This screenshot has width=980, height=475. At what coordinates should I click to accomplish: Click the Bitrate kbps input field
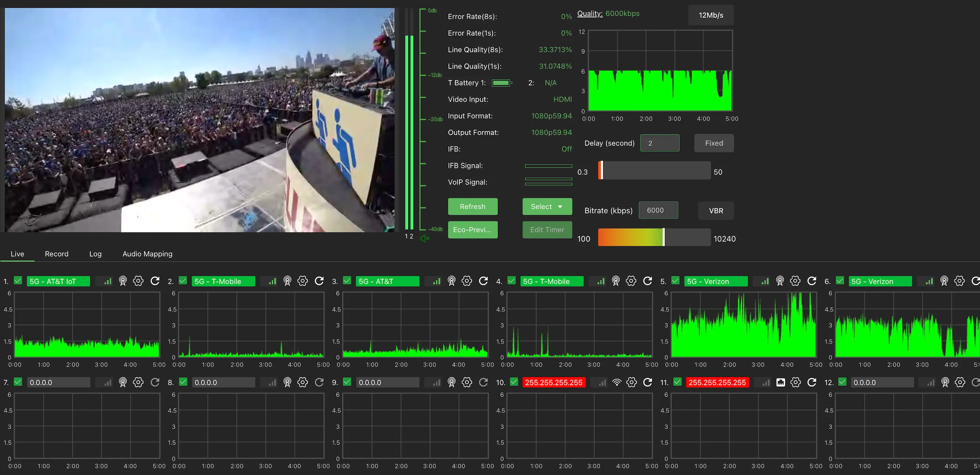pyautogui.click(x=658, y=210)
